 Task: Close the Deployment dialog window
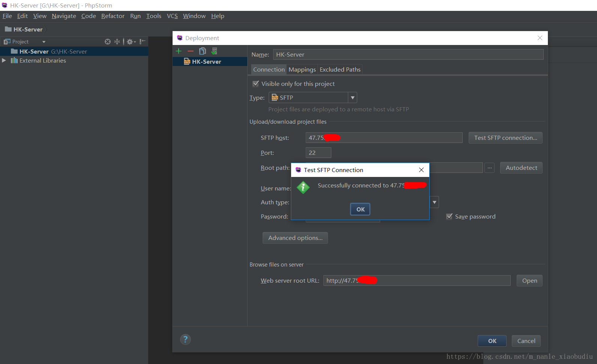pyautogui.click(x=540, y=38)
